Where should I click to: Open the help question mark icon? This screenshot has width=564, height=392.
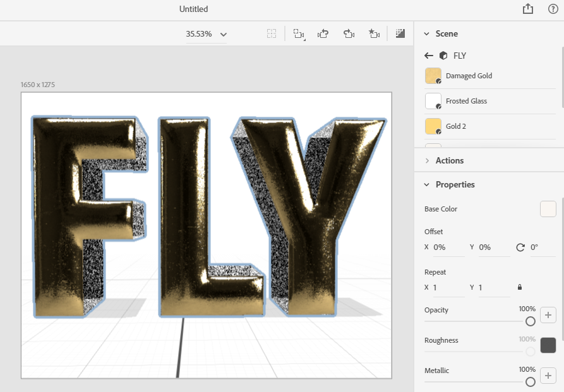[x=553, y=9]
